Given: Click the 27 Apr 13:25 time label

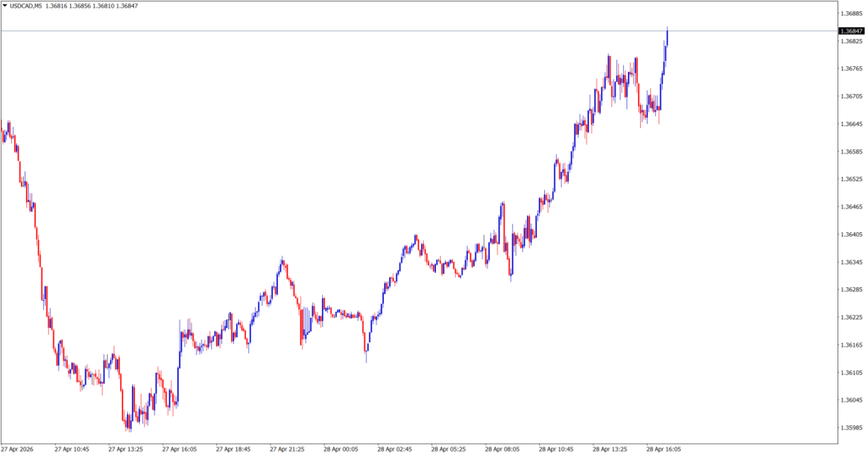Looking at the screenshot, I should (x=125, y=449).
